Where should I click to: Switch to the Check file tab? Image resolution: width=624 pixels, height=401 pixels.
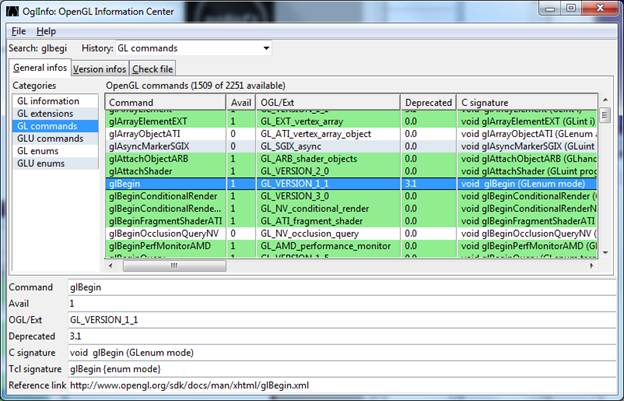[152, 69]
